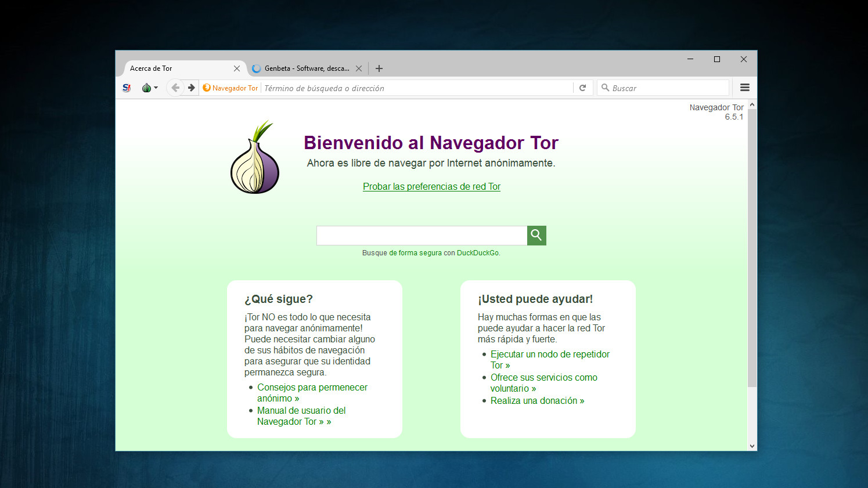Click the forward navigation arrow
This screenshot has width=868, height=488.
coord(192,88)
